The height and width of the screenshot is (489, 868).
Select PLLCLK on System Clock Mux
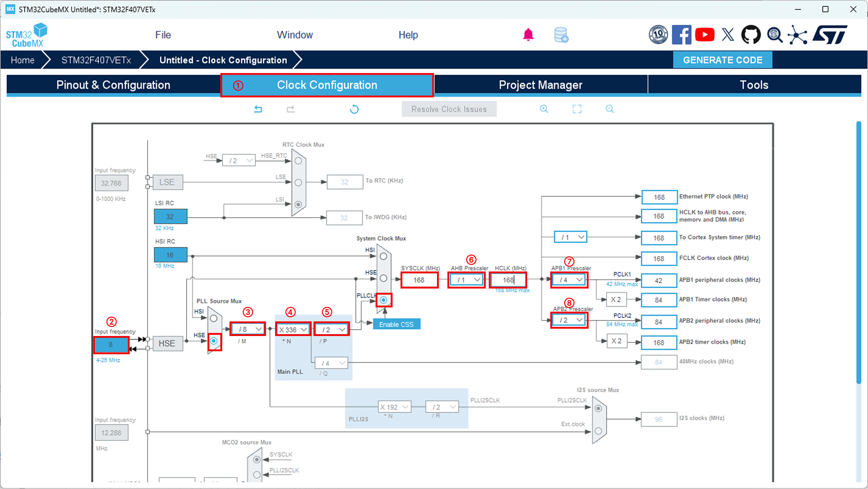click(383, 300)
